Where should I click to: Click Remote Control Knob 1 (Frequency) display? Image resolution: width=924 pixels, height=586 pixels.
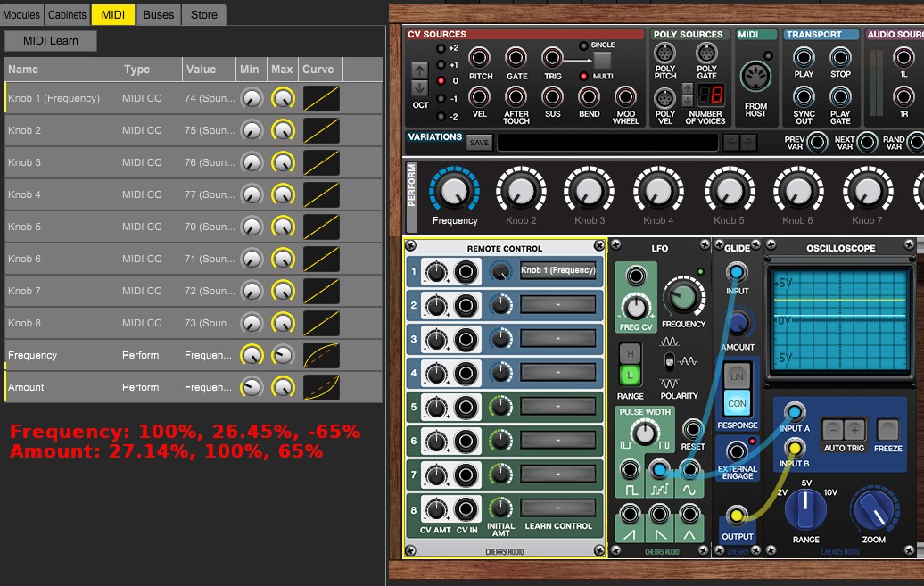(x=557, y=270)
